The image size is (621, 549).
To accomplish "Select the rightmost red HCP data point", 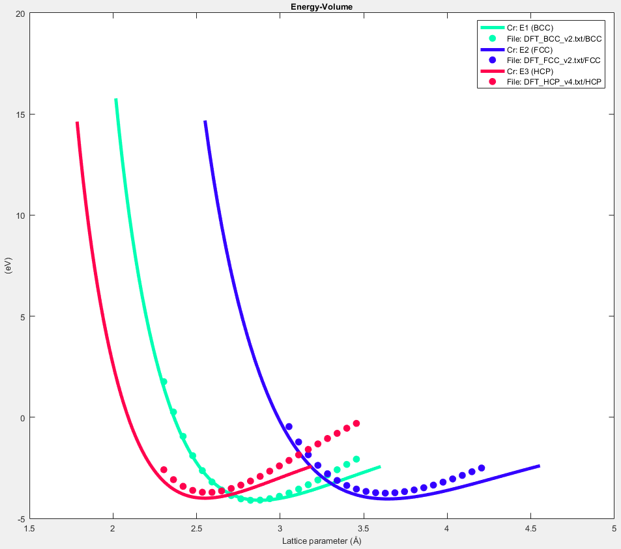I will (356, 423).
